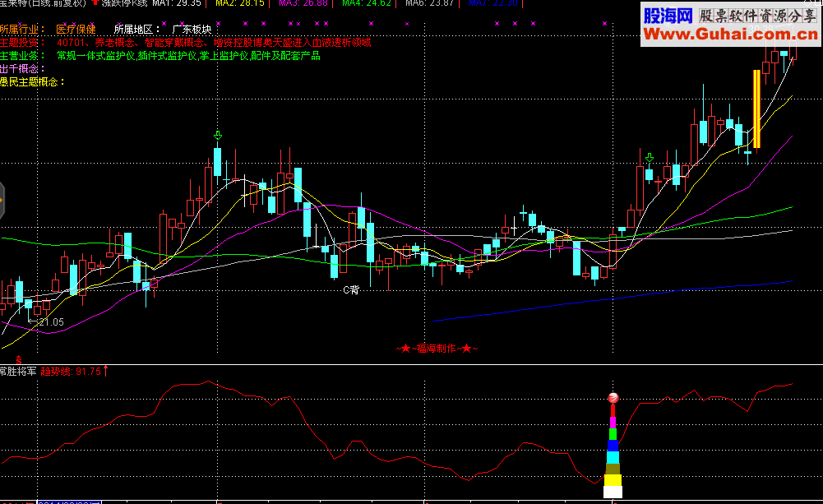823x504 pixels.
Task: Click the 21.05 low price label
Action: (51, 322)
